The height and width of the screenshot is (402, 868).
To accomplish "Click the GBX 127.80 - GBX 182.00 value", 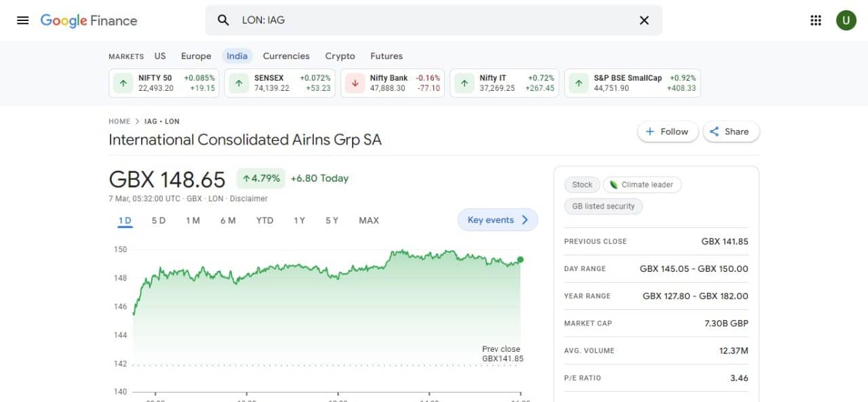I will 696,296.
